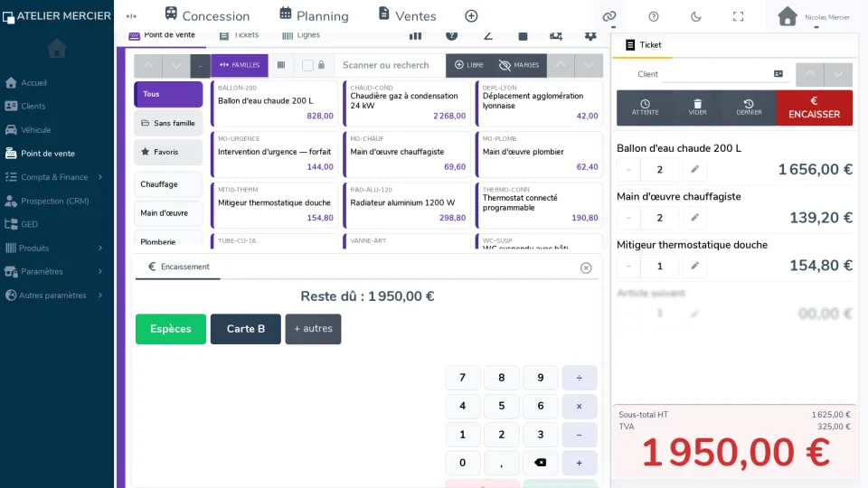Open the Concession module
Image resolution: width=868 pixels, height=488 pixels.
click(208, 16)
